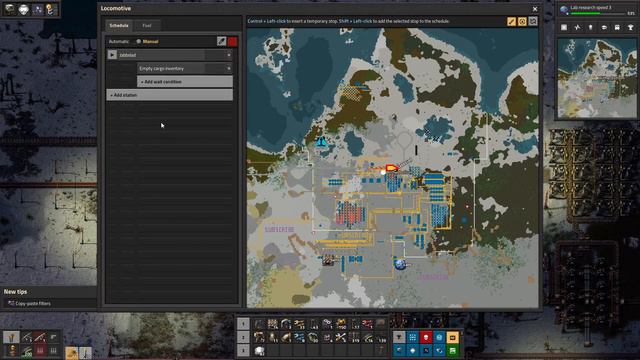Screen dimensions: 640x360
Task: Open the red locomotive color swatch
Action: point(233,41)
